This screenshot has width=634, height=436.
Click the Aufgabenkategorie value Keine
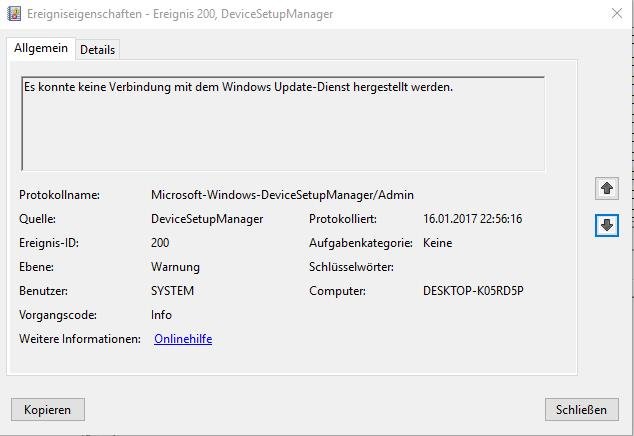click(x=437, y=243)
